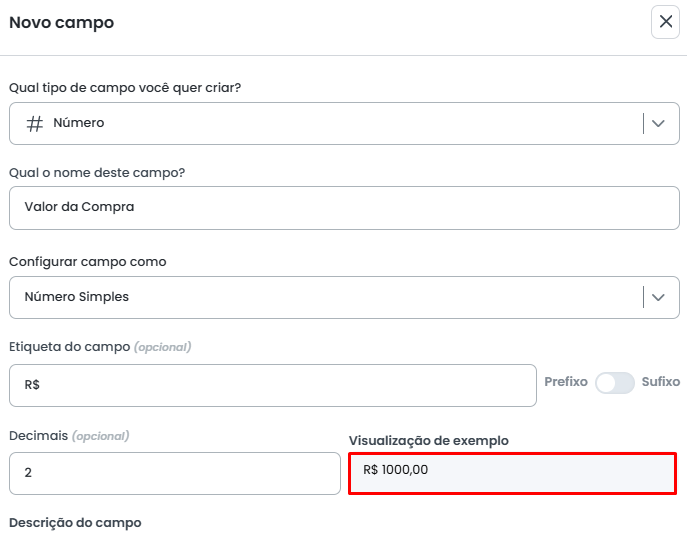Click the hash icon beside Número

coord(34,123)
